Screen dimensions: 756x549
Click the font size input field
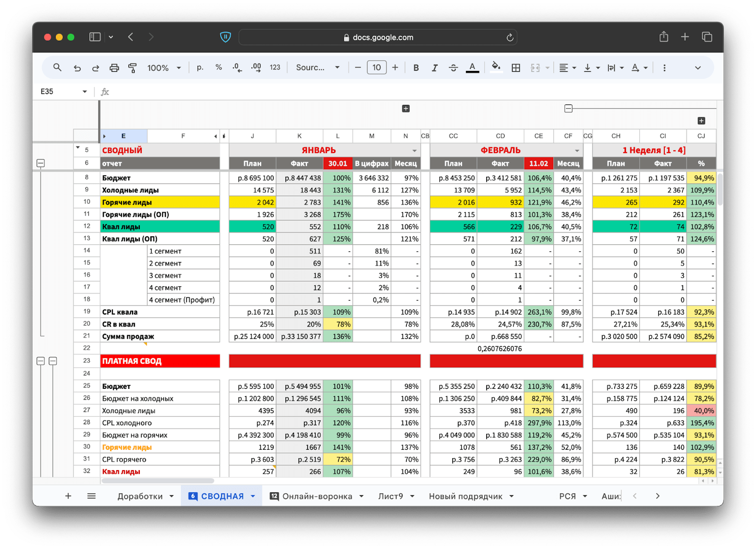(377, 68)
